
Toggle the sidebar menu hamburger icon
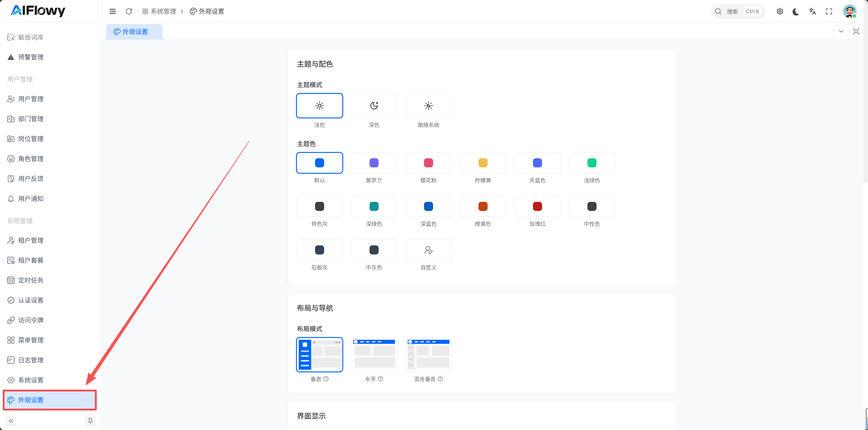pyautogui.click(x=113, y=11)
